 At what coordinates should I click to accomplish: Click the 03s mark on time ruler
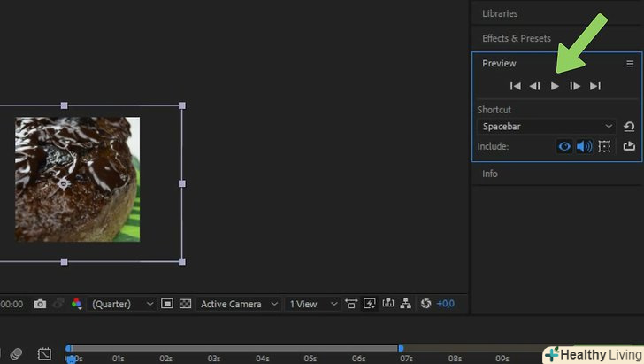point(214,359)
